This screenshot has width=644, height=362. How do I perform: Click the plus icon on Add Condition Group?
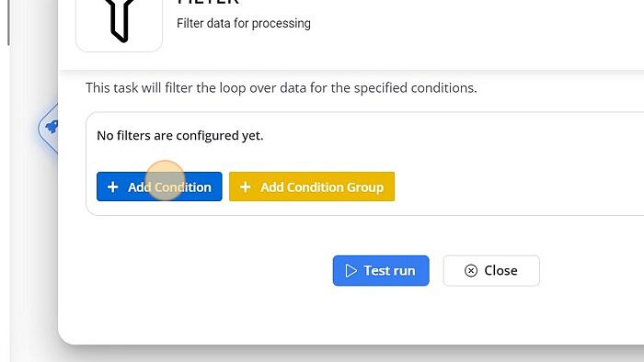click(246, 187)
